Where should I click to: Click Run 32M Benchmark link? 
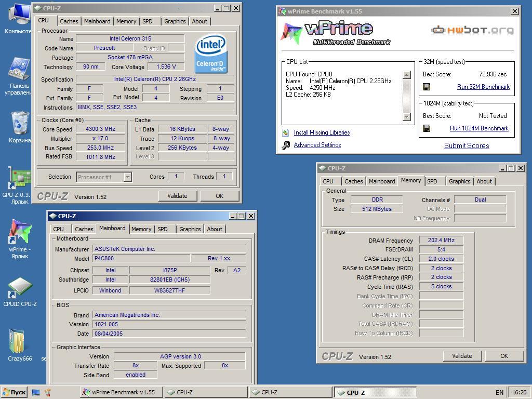483,87
